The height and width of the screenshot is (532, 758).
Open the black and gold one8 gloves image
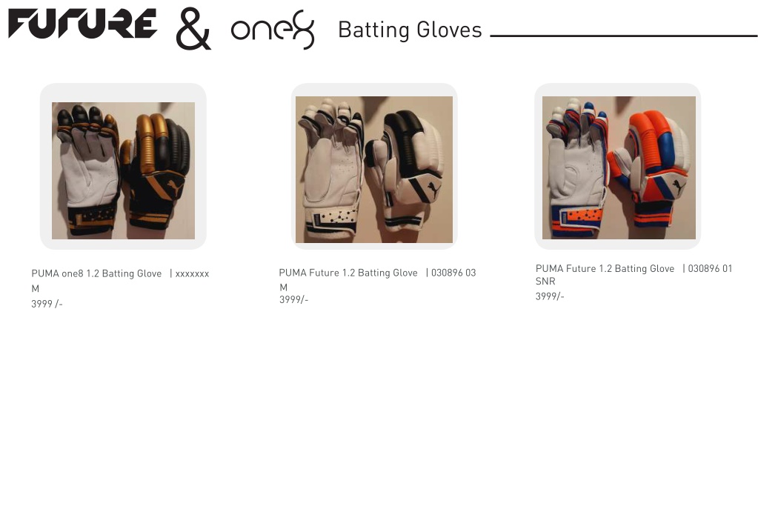[x=123, y=170]
